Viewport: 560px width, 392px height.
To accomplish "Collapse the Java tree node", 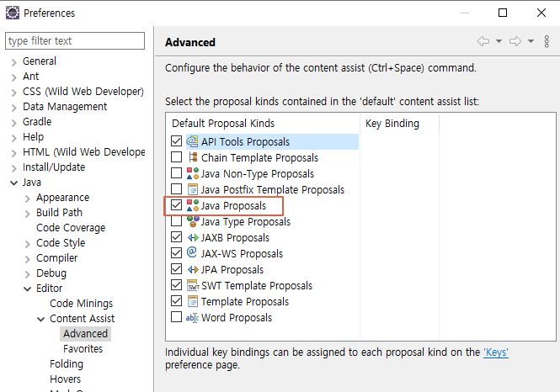I will [x=13, y=183].
